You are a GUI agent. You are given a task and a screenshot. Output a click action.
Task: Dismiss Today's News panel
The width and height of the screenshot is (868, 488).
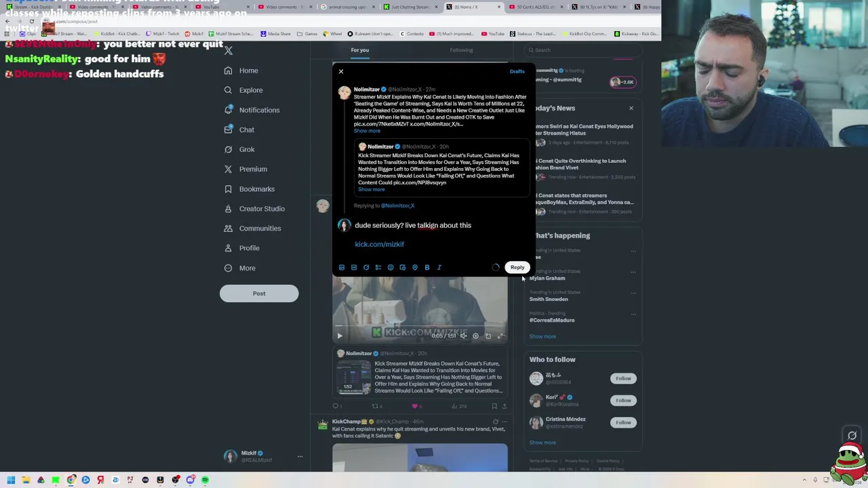click(x=631, y=108)
